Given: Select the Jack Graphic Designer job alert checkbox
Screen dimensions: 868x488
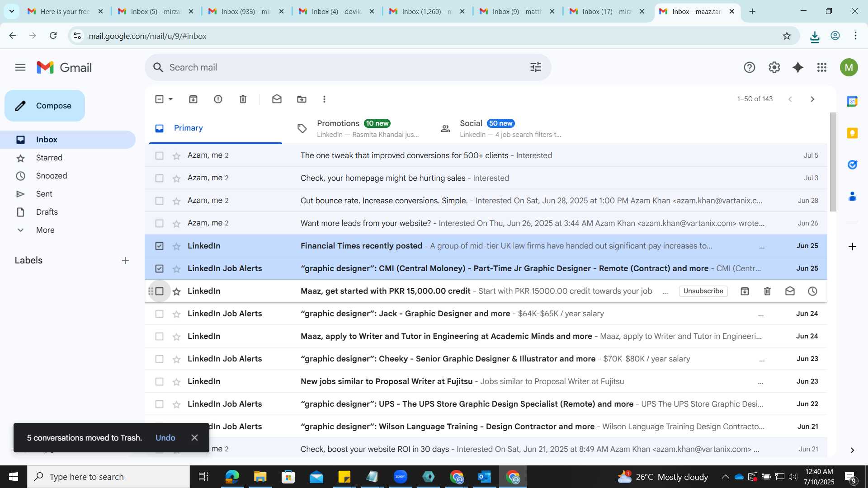Looking at the screenshot, I should click(x=159, y=314).
